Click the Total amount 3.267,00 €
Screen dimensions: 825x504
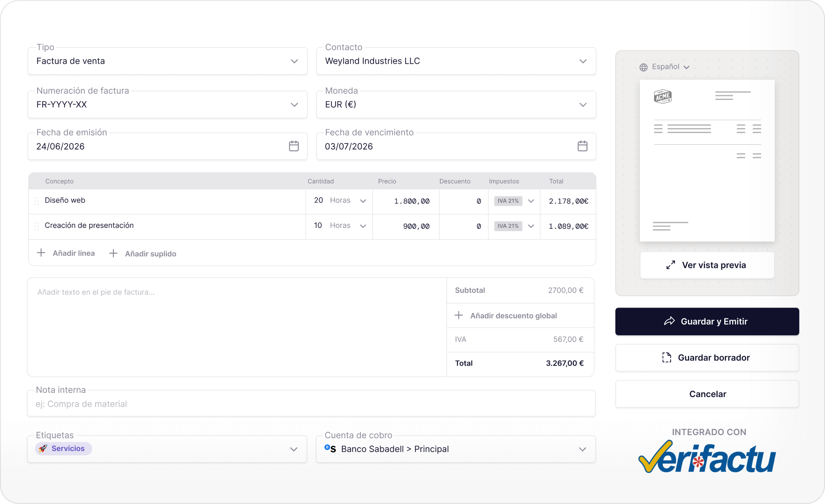pyautogui.click(x=565, y=363)
